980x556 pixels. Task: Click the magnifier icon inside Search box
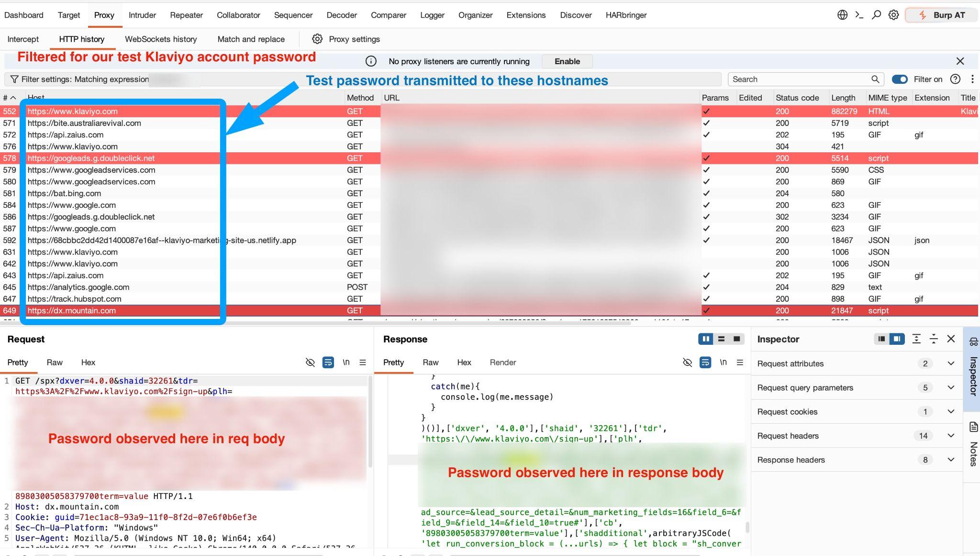point(875,79)
